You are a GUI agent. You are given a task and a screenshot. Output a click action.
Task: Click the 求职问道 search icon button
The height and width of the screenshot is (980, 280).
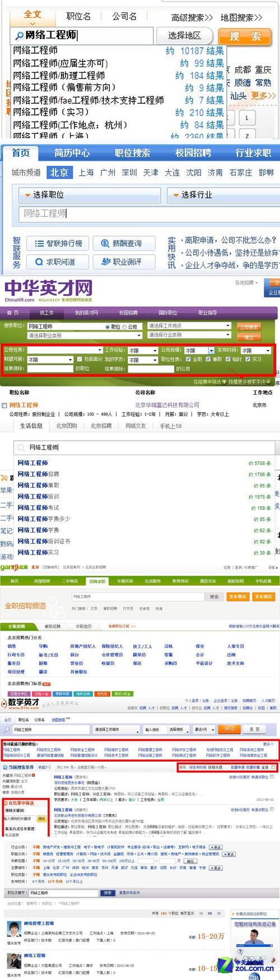pyautogui.click(x=58, y=262)
